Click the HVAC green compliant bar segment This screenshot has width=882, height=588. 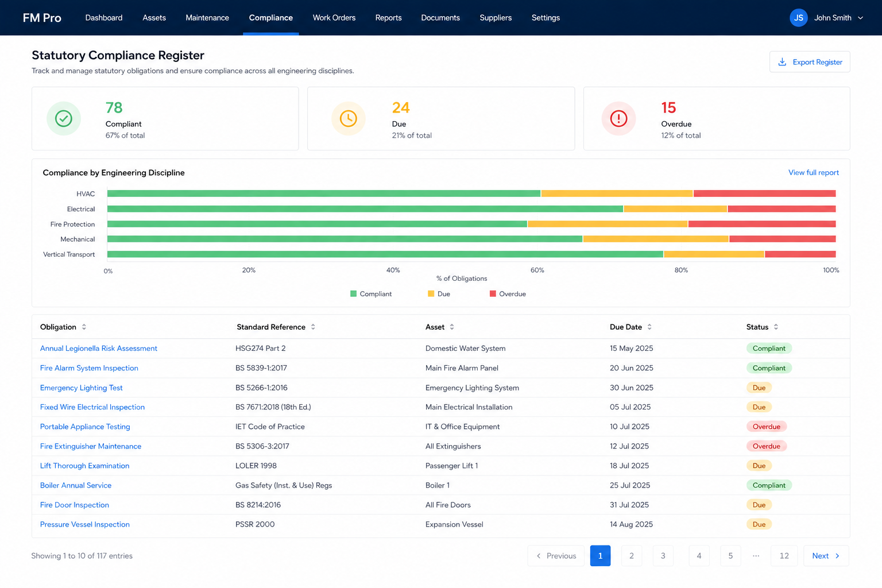point(324,194)
